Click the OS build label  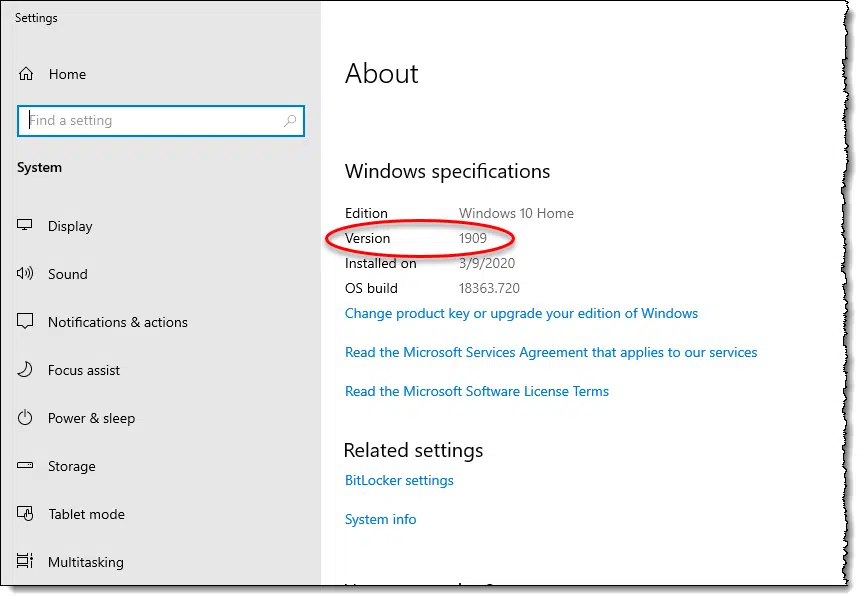[371, 288]
